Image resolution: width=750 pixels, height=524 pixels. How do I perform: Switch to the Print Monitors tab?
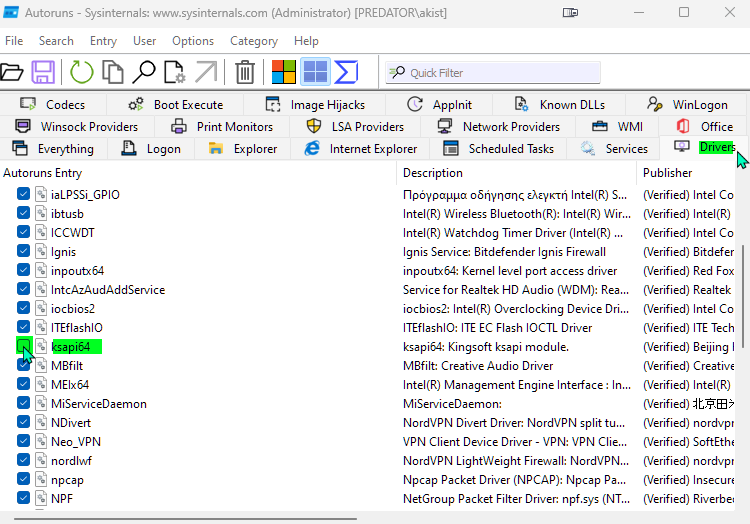point(222,127)
